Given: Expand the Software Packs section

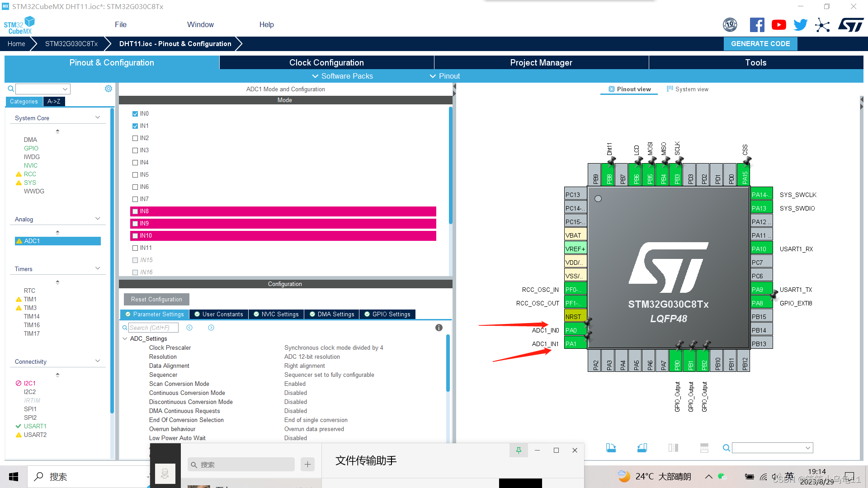Looking at the screenshot, I should point(342,76).
